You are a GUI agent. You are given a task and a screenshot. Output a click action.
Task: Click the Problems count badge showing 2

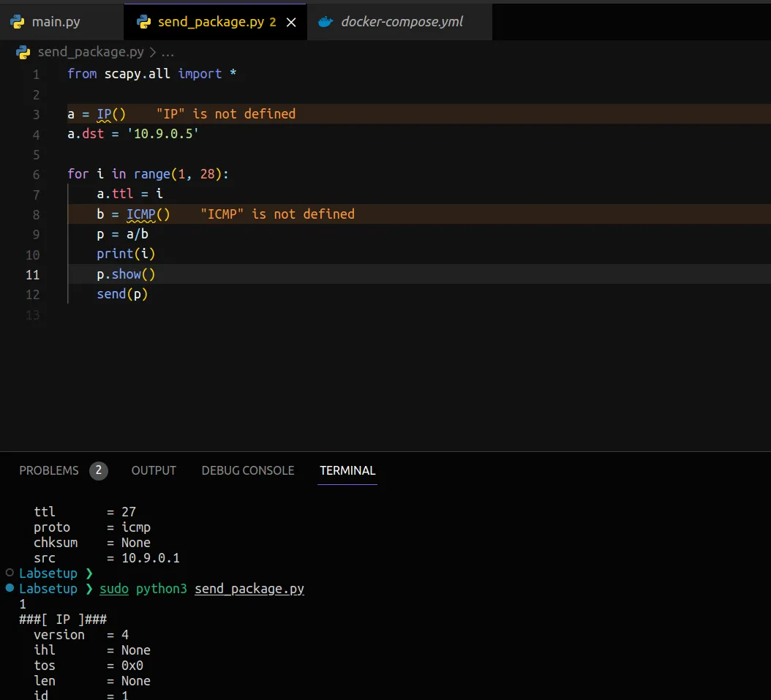pyautogui.click(x=99, y=471)
